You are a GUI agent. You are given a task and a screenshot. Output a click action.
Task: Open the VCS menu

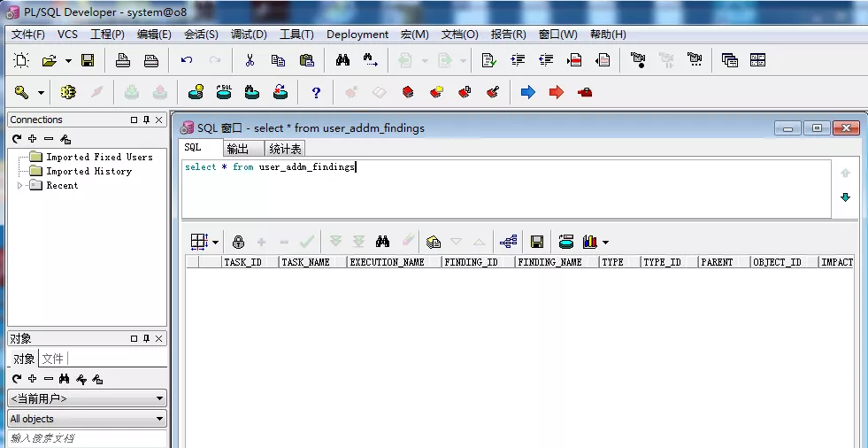coord(67,35)
